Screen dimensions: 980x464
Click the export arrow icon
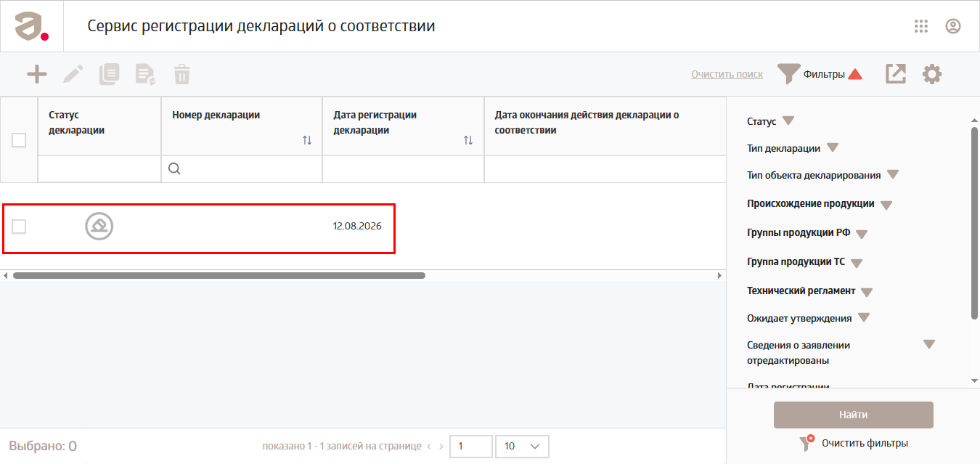[x=896, y=73]
